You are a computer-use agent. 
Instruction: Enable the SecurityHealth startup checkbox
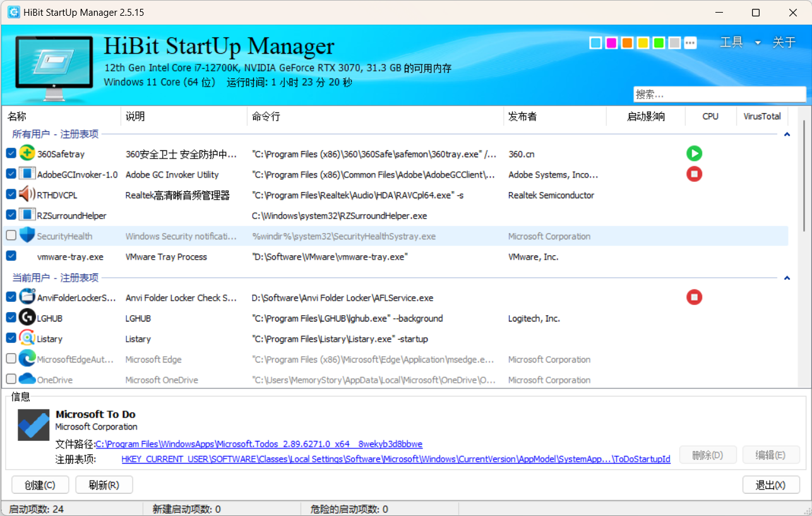tap(11, 236)
